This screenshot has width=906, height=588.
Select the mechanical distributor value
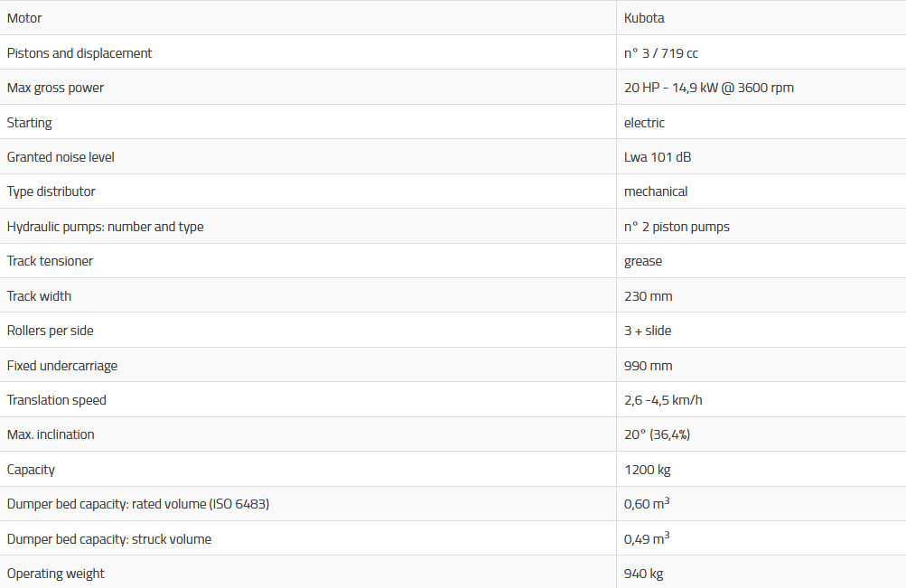656,191
